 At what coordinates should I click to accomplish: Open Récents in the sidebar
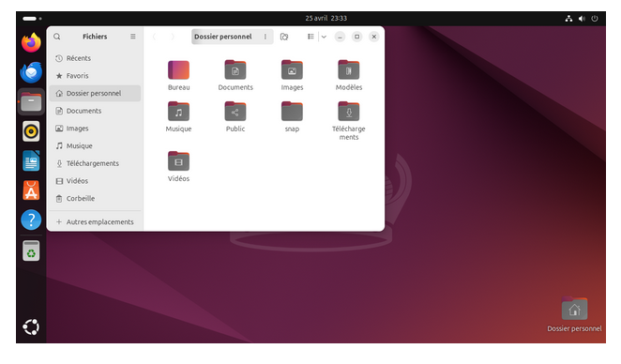click(x=95, y=58)
